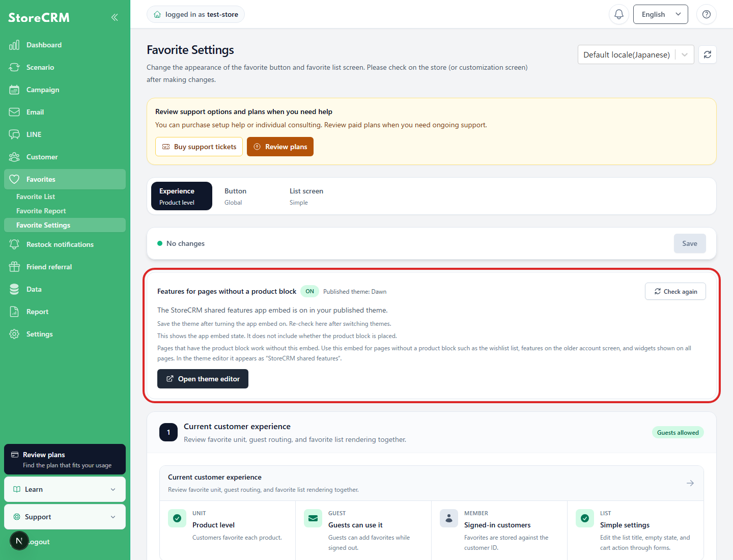Click the Check again button

(675, 291)
